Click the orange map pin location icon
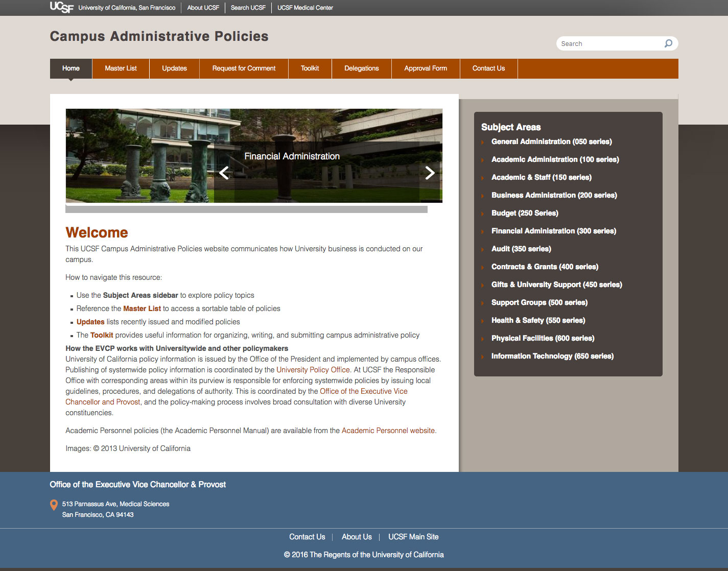Image resolution: width=728 pixels, height=571 pixels. [x=54, y=505]
